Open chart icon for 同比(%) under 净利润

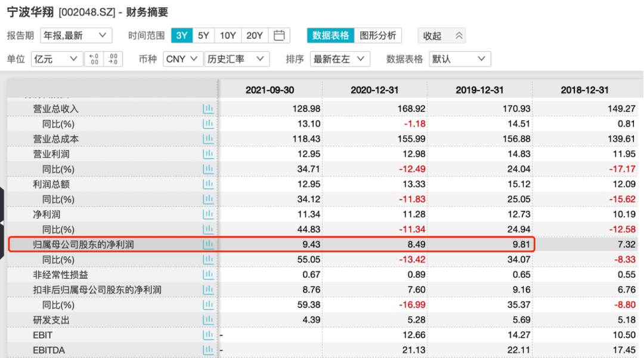(x=208, y=229)
